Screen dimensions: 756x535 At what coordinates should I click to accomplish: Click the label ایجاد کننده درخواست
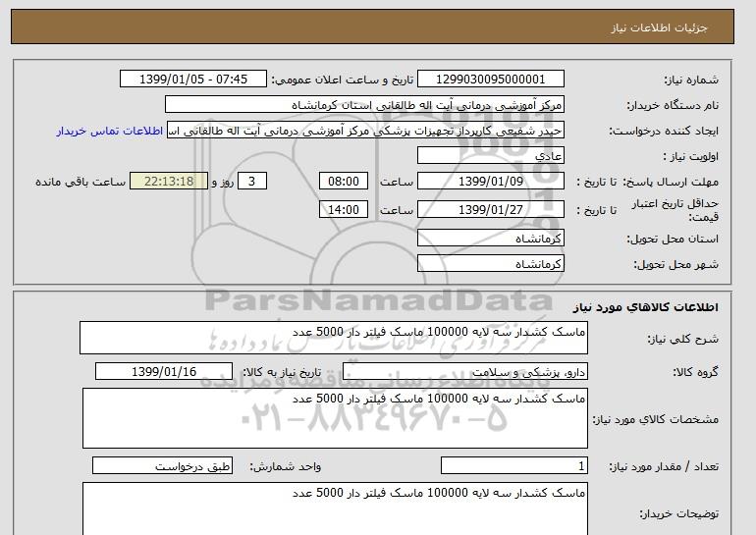664,132
